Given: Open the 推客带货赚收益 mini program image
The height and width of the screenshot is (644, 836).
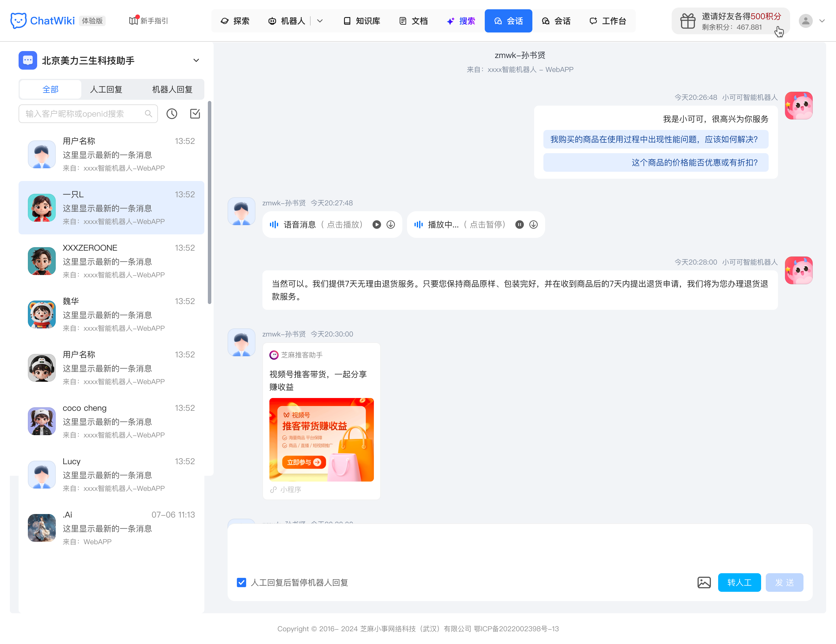Looking at the screenshot, I should coord(321,439).
